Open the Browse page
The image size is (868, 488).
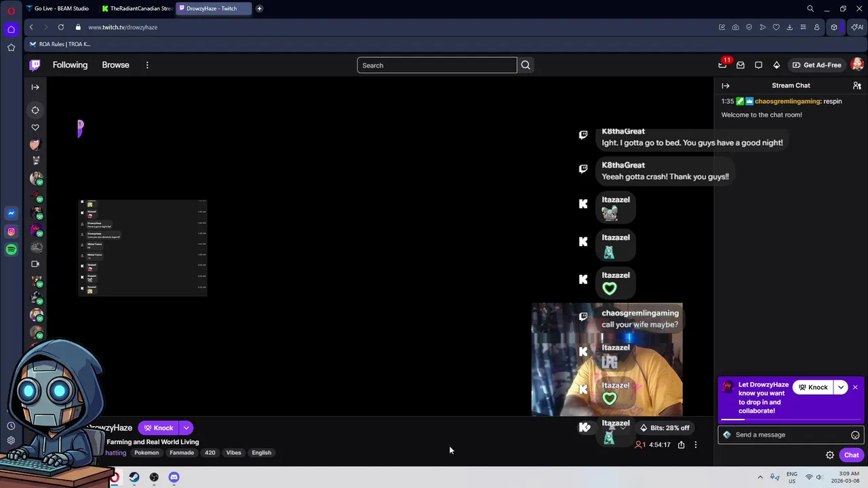coord(115,65)
